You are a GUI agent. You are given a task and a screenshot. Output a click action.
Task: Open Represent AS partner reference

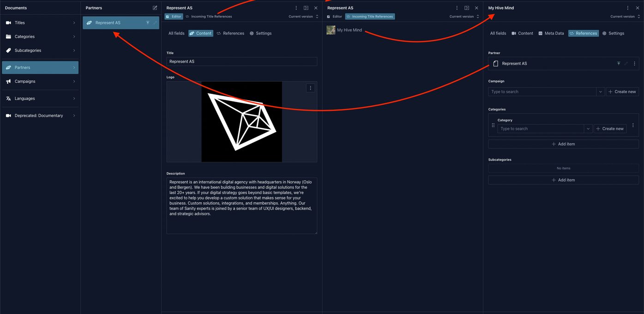[x=552, y=64]
